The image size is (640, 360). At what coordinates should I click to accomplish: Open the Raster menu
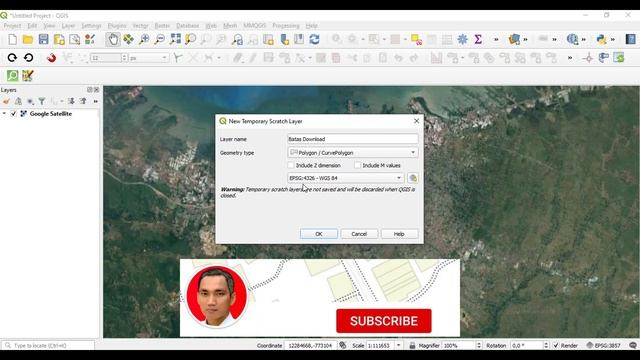162,26
